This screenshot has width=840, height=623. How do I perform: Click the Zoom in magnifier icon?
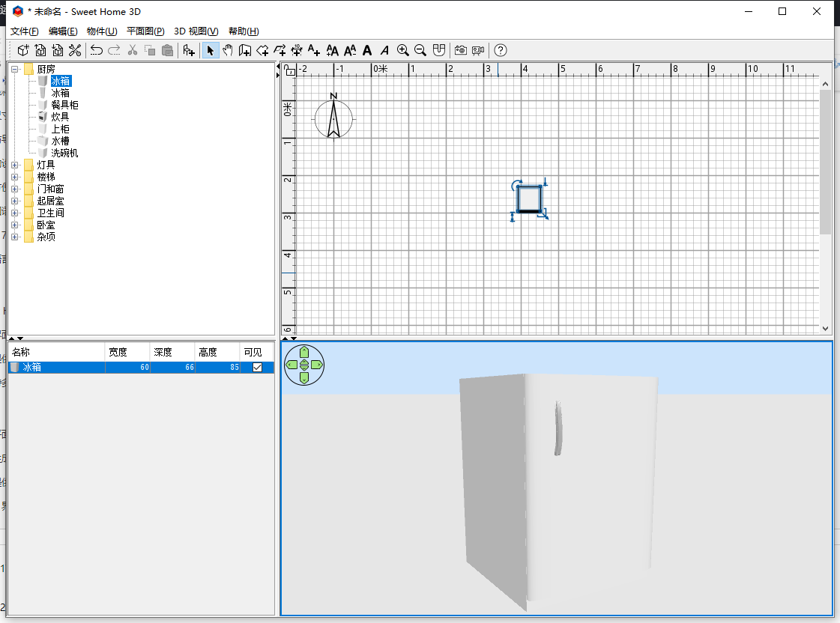(x=403, y=50)
